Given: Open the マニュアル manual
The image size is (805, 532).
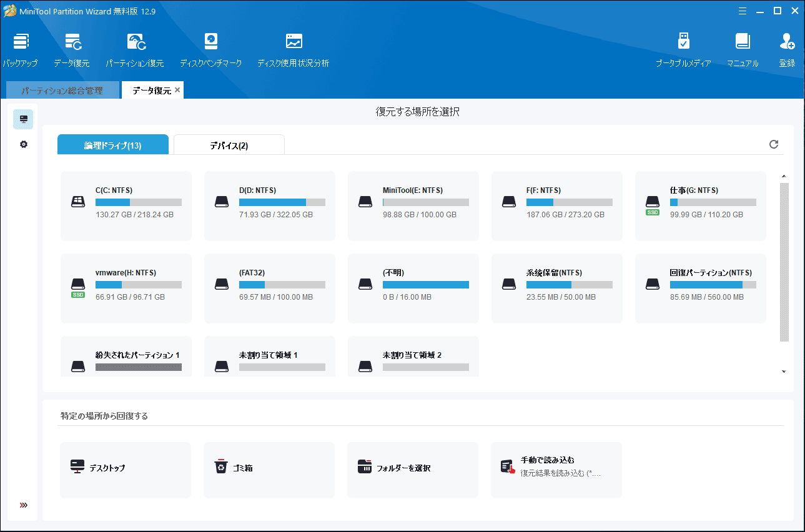Looking at the screenshot, I should tap(743, 50).
